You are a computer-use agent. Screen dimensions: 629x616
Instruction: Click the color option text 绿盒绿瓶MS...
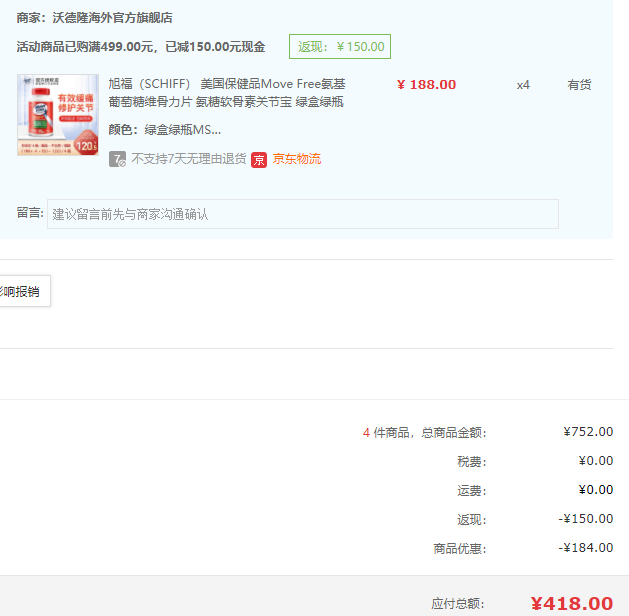click(182, 130)
